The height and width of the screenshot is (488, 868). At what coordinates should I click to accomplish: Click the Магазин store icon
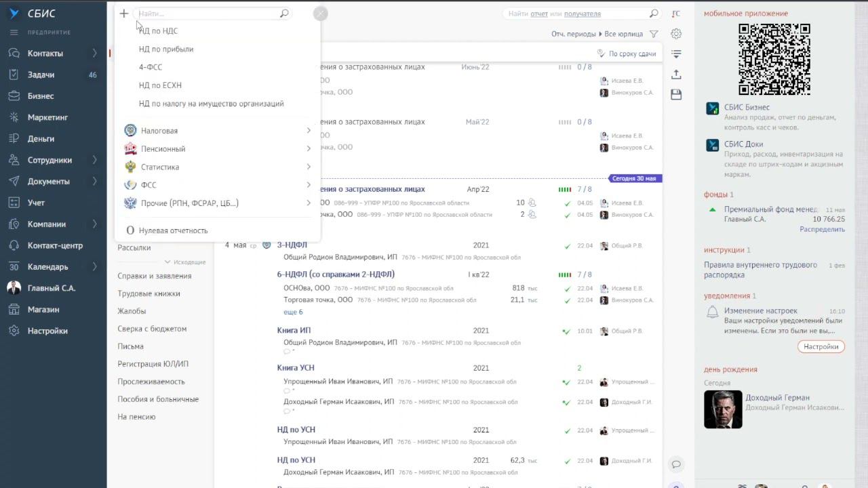tap(14, 309)
